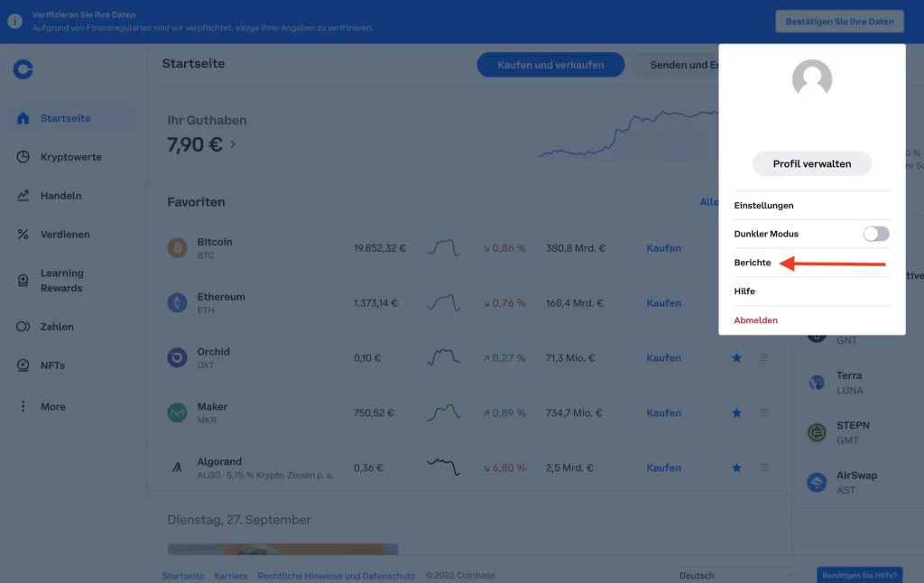Image resolution: width=924 pixels, height=583 pixels.
Task: Click the Profil verwalten button
Action: tap(811, 163)
